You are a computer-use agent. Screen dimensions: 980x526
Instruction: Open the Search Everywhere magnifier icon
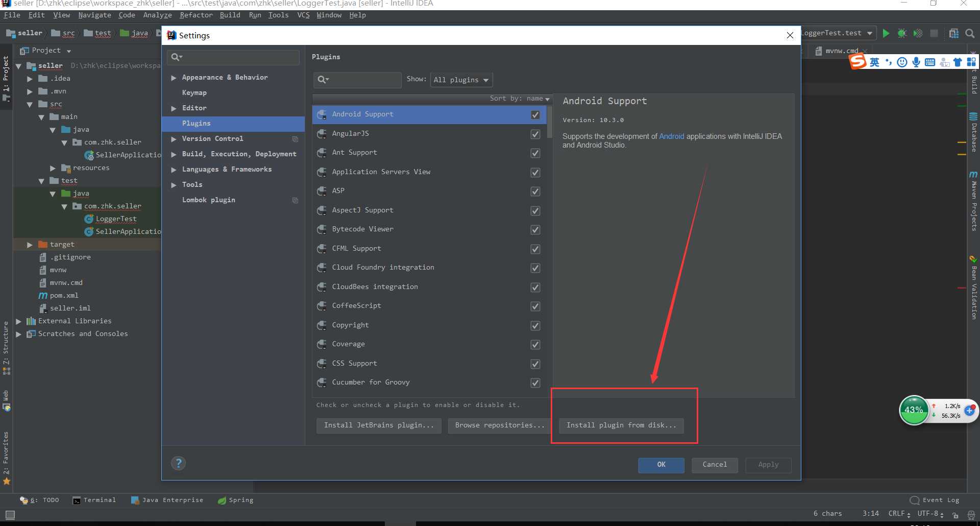click(x=970, y=33)
